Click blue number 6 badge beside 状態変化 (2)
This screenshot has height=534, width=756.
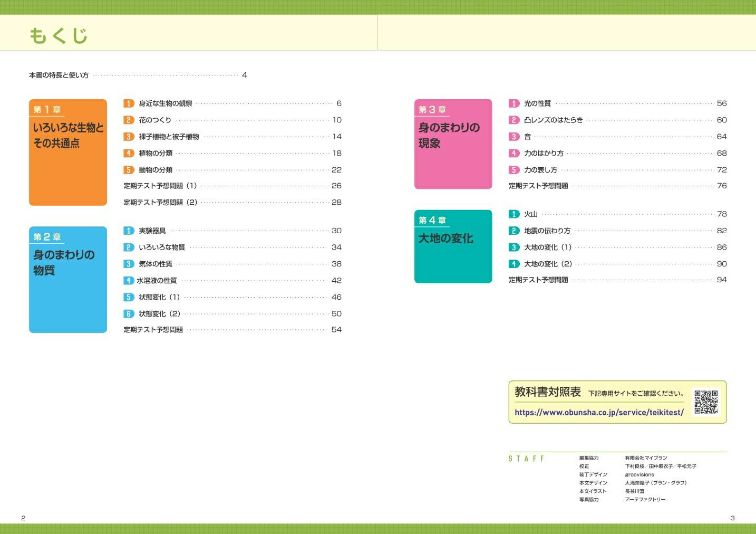(x=129, y=314)
